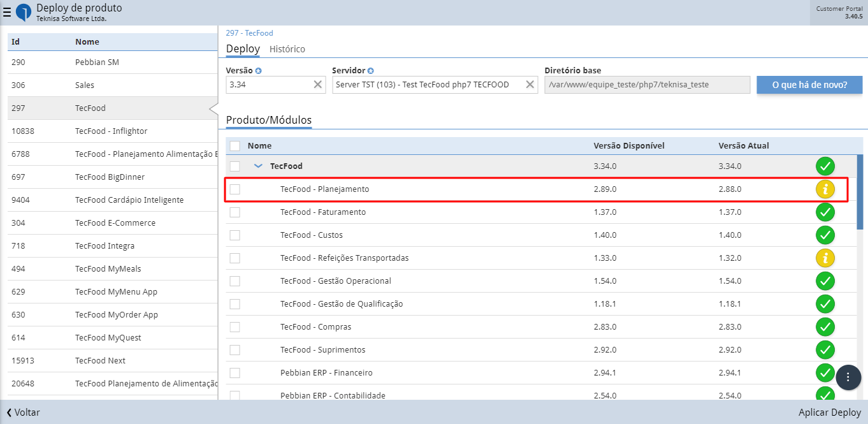
Task: Click the Pebbian ERP - Contabilidade row name
Action: 333,396
